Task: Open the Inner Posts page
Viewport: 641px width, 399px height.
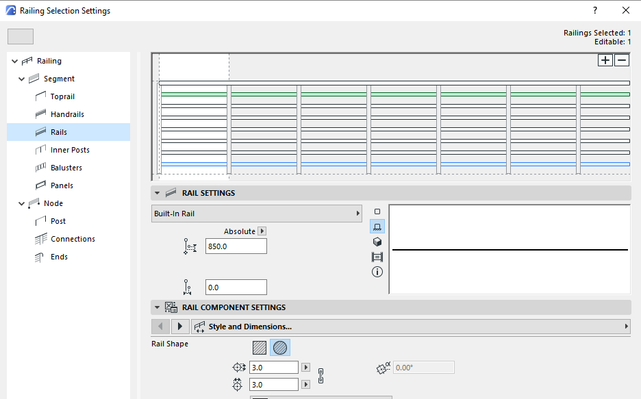Action: [x=69, y=150]
